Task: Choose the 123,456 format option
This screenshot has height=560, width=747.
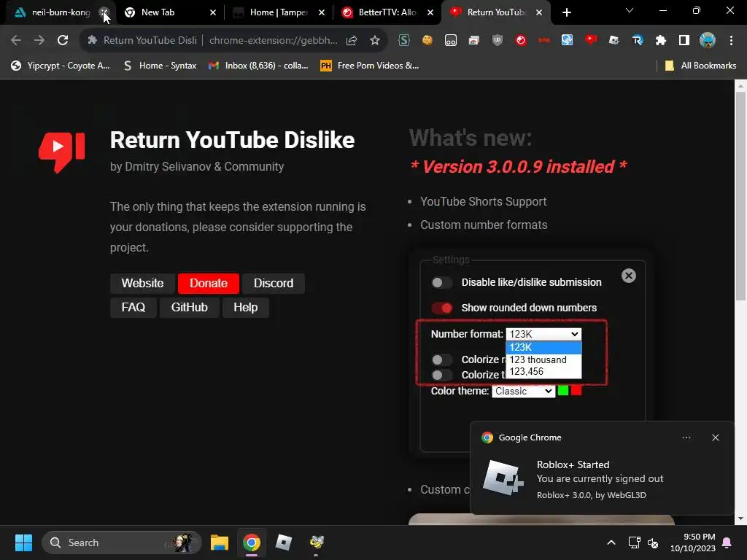Action: [x=543, y=371]
